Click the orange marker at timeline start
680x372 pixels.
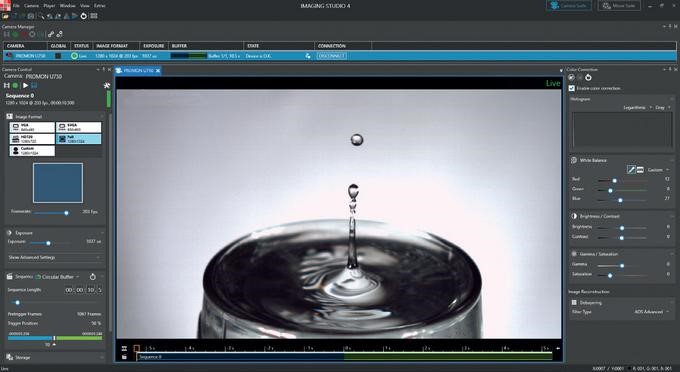coord(136,348)
